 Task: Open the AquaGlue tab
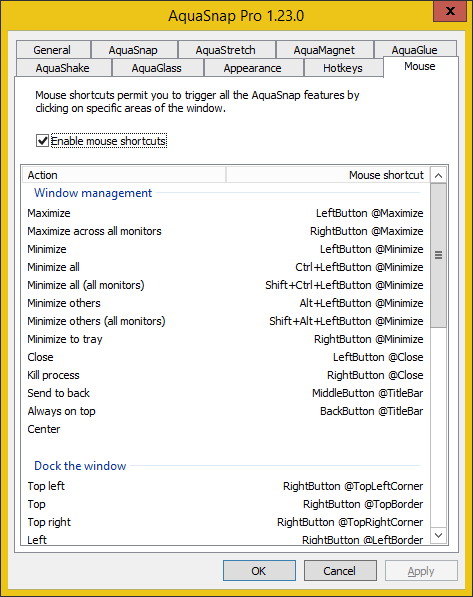coord(415,49)
